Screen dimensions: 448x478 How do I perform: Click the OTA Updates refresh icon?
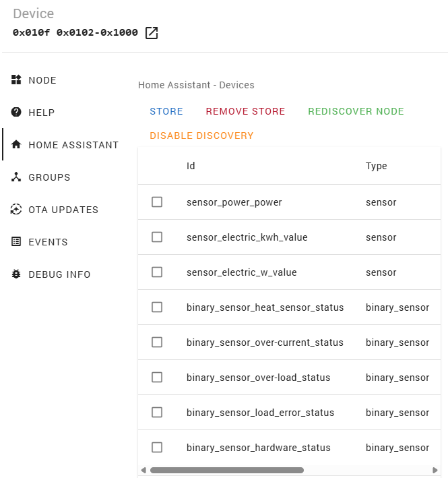pos(17,210)
